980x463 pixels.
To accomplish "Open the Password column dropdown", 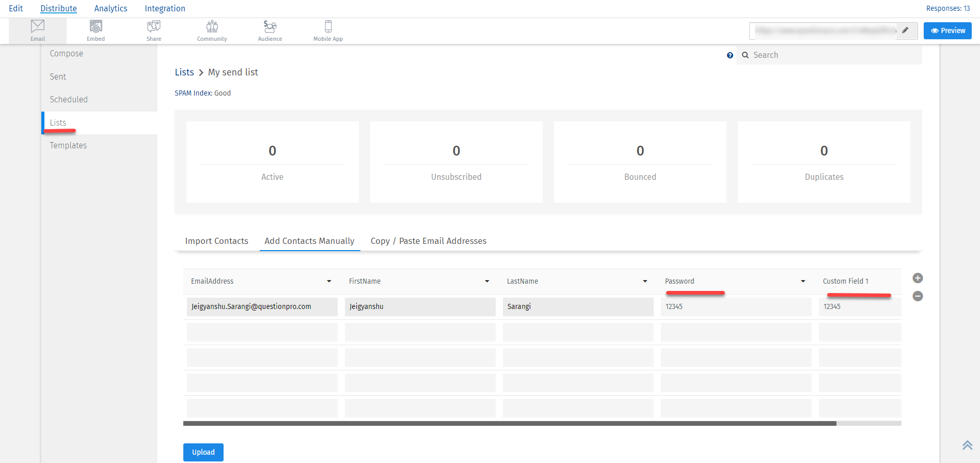I will [x=803, y=281].
